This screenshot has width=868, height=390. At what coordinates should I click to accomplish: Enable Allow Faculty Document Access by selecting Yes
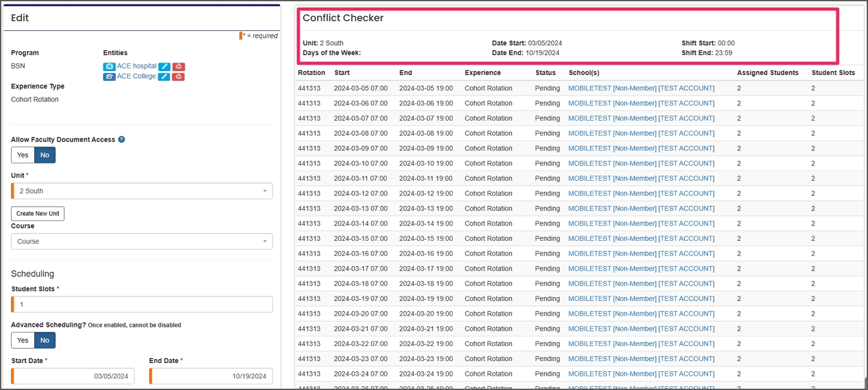23,155
